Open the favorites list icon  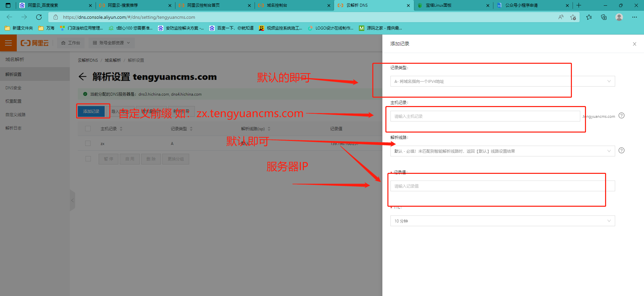point(589,17)
